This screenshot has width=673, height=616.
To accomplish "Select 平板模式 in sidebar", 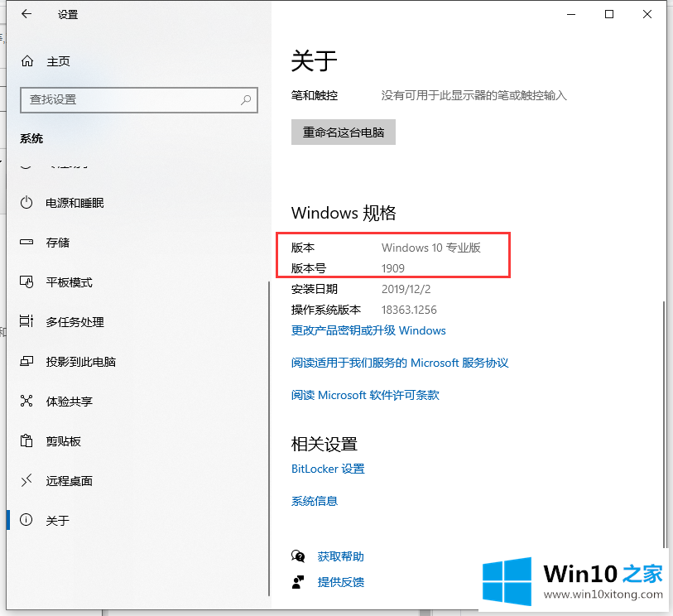I will pyautogui.click(x=69, y=282).
